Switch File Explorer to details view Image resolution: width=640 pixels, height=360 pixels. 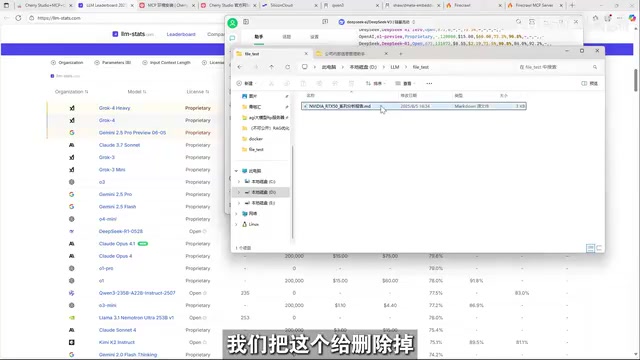point(590,248)
